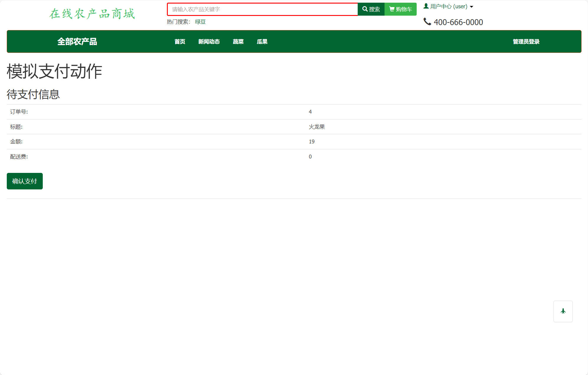The image size is (588, 375).
Task: Click the 火龙果 title value
Action: pyautogui.click(x=316, y=127)
